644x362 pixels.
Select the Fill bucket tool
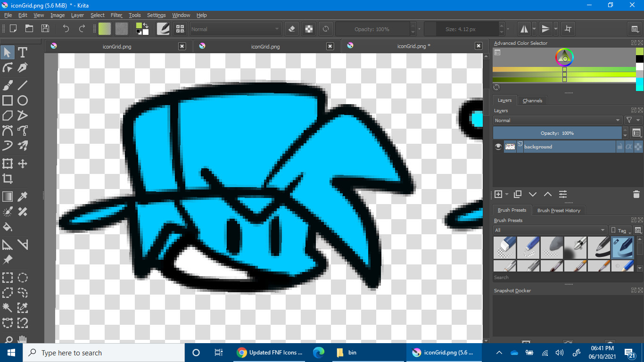tap(8, 227)
